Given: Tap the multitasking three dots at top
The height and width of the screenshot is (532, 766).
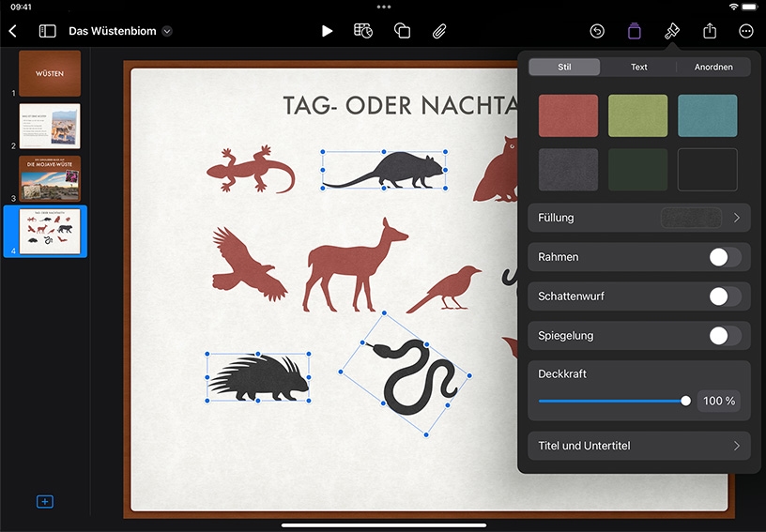Looking at the screenshot, I should 384,7.
